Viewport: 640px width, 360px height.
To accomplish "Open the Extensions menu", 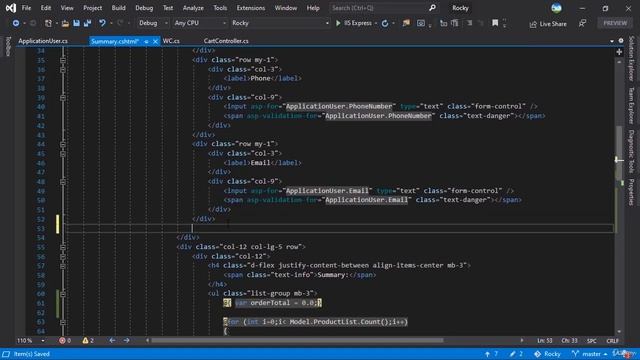I will 251,8.
